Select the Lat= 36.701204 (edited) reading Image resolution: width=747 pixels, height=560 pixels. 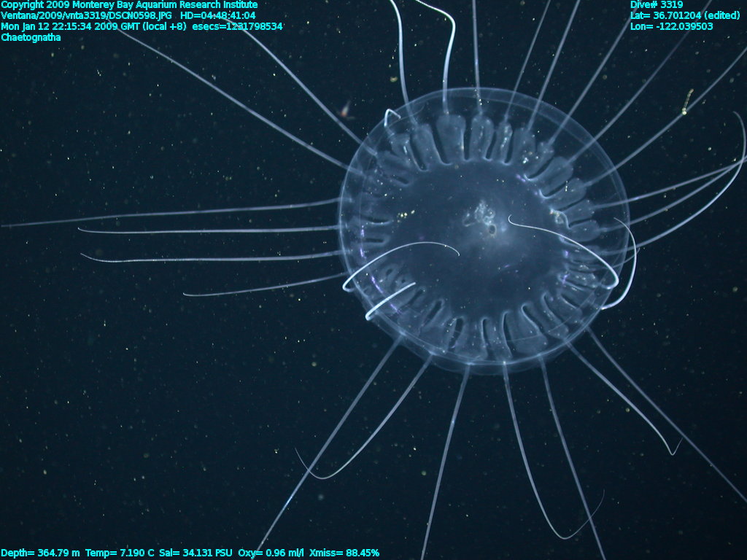[685, 16]
